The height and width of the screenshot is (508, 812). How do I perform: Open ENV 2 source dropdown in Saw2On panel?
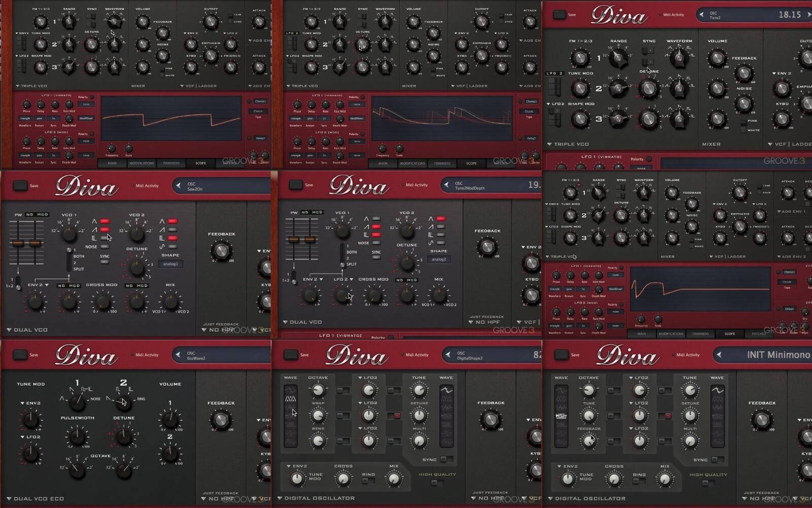tap(37, 285)
